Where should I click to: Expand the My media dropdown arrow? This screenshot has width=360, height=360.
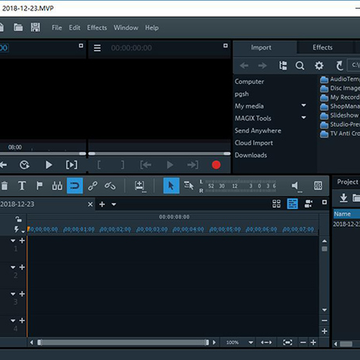coord(304,105)
